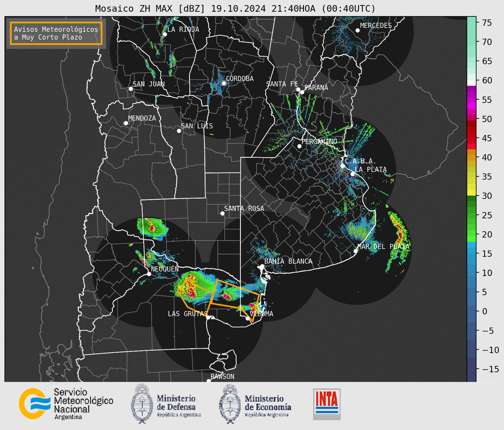504x430 pixels.
Task: Click the white 60 dBZ color on the scale
Action: pos(471,83)
